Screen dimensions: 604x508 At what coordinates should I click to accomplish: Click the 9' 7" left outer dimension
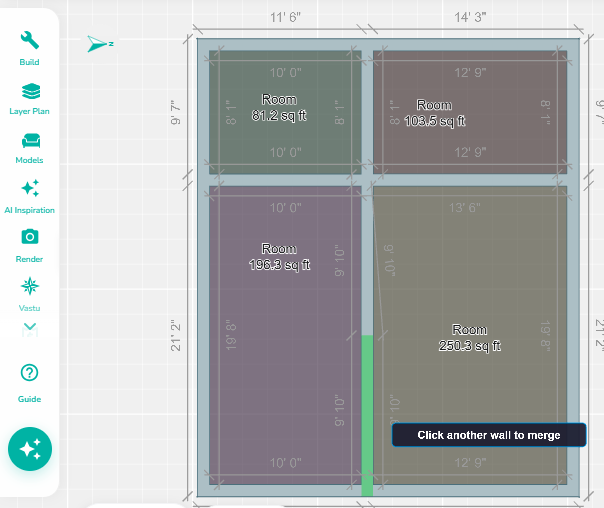[x=175, y=112]
